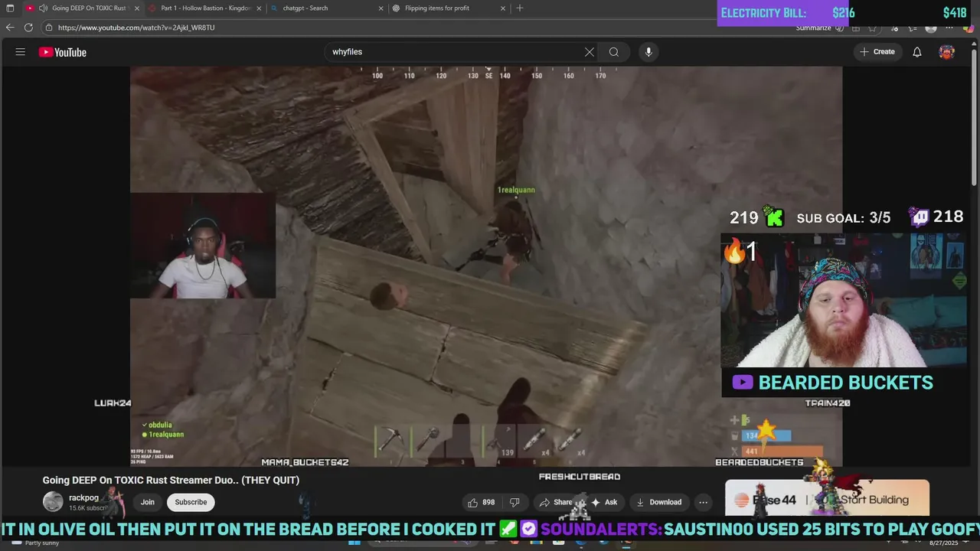Open the Base 44 Start Building ad
Image resolution: width=980 pixels, height=551 pixels.
click(827, 499)
